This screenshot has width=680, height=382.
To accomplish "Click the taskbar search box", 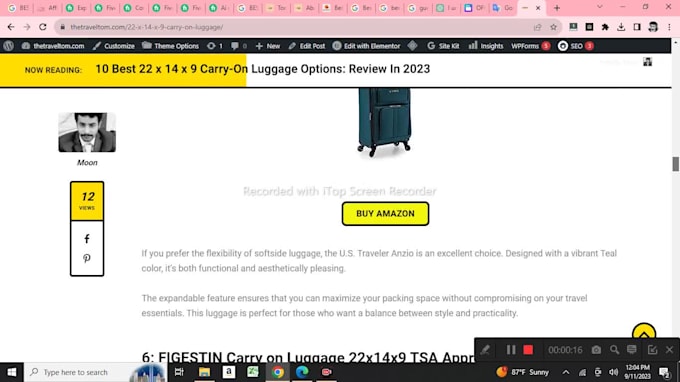I will [x=95, y=372].
